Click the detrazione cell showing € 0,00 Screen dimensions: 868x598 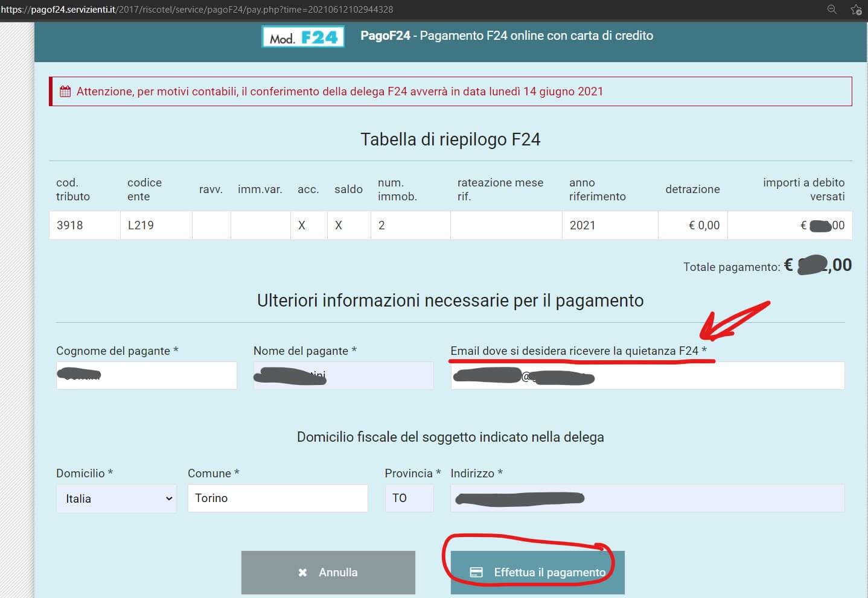click(x=704, y=226)
